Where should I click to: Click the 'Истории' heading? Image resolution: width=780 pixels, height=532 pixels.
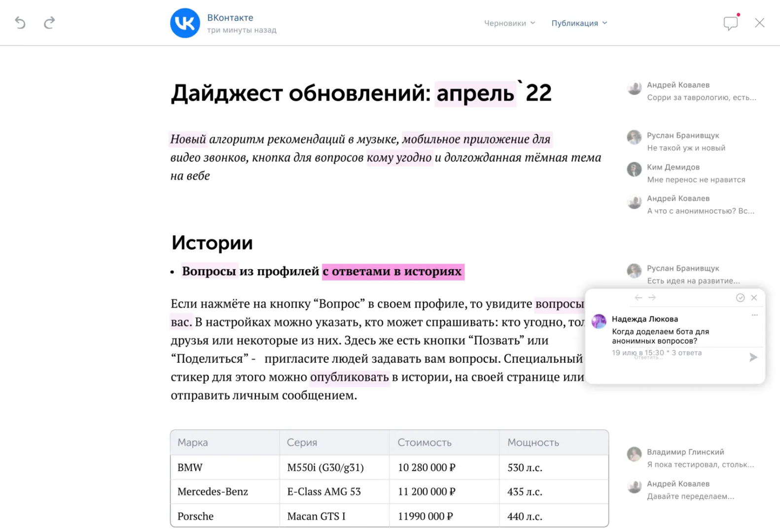(x=212, y=243)
